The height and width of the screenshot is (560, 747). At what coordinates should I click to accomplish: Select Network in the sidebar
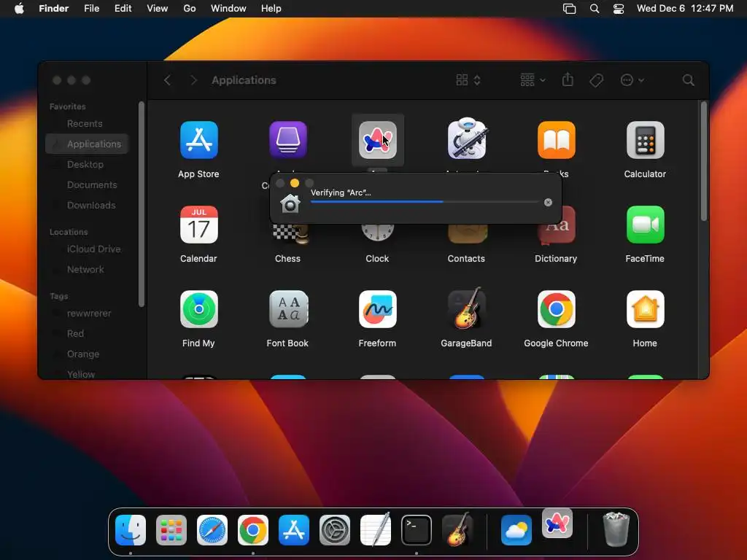[x=87, y=270]
